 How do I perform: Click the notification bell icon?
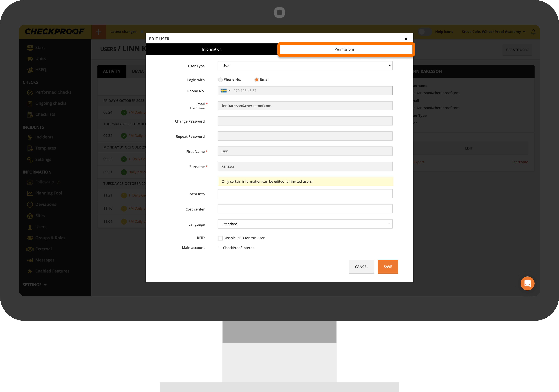click(533, 32)
